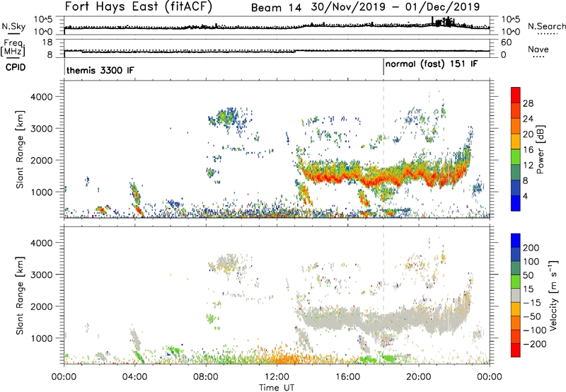
Task: Click the "04:00" time axis label
Action: pos(134,377)
